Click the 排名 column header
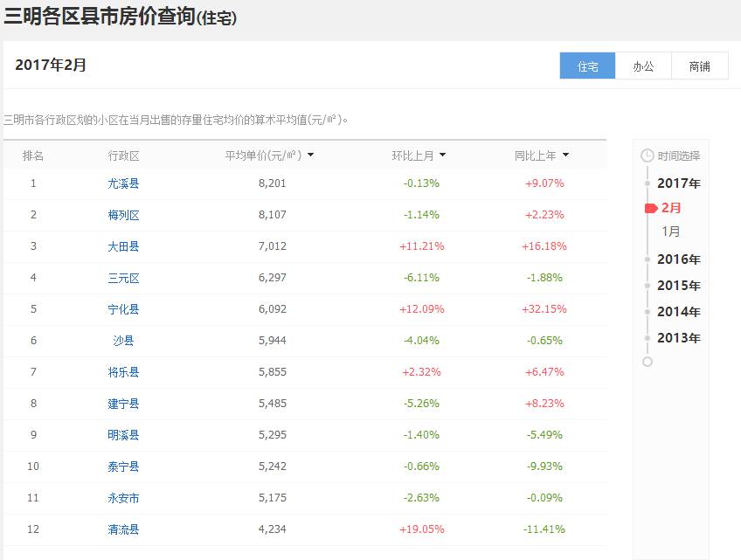The image size is (741, 560). (x=33, y=156)
